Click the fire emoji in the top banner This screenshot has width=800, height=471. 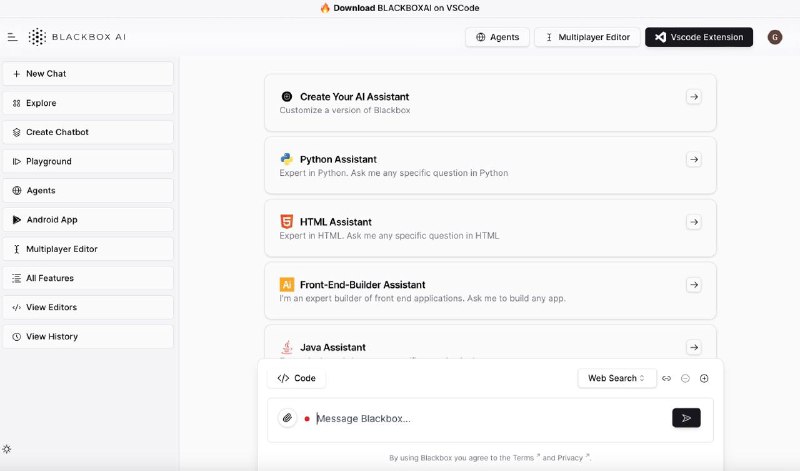pos(325,8)
